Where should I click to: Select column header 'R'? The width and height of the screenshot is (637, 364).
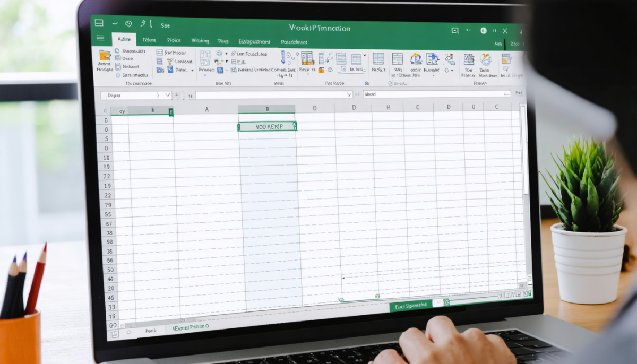pos(266,109)
